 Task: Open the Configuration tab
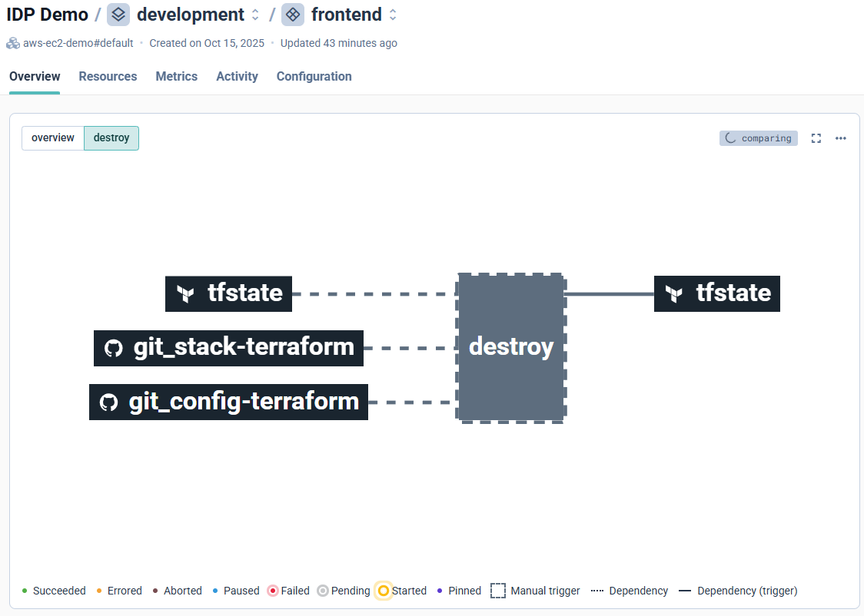pos(314,77)
